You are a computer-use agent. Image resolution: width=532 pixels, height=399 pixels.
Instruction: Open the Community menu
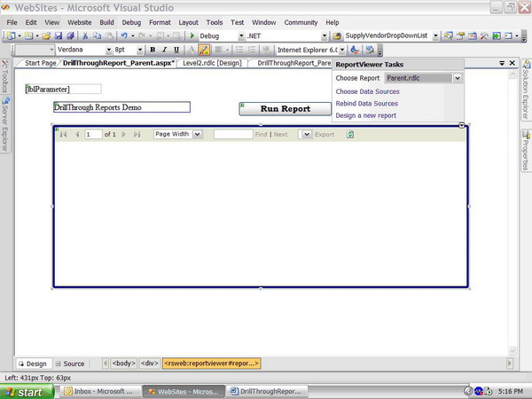(x=301, y=22)
